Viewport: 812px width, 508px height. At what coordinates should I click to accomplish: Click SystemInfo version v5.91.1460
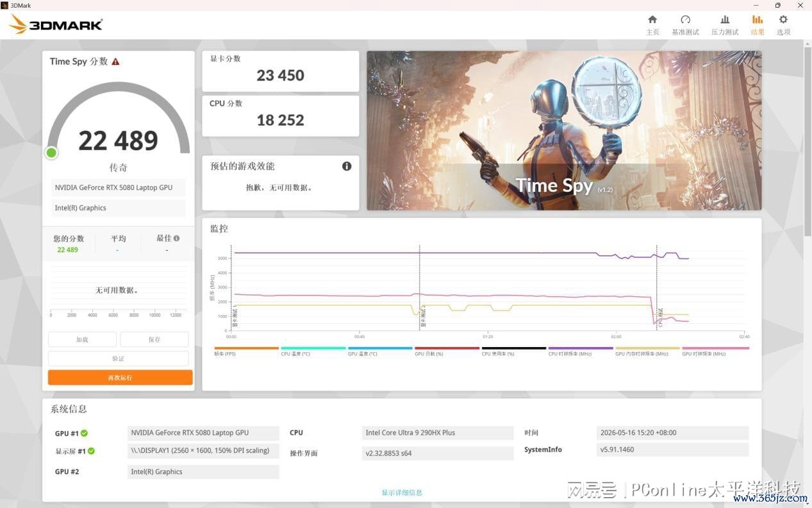point(672,450)
